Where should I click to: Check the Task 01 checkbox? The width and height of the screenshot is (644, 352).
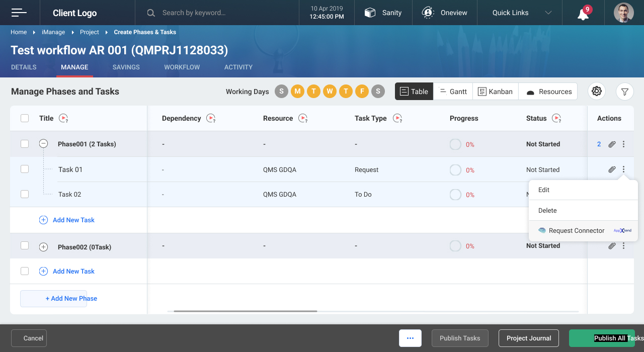pyautogui.click(x=25, y=169)
